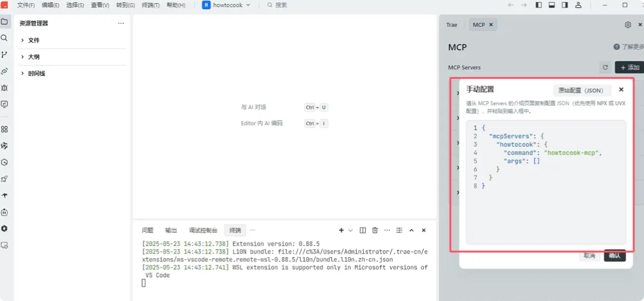The image size is (644, 301).
Task: Switch to the 问题 panel tab
Action: coord(147,230)
